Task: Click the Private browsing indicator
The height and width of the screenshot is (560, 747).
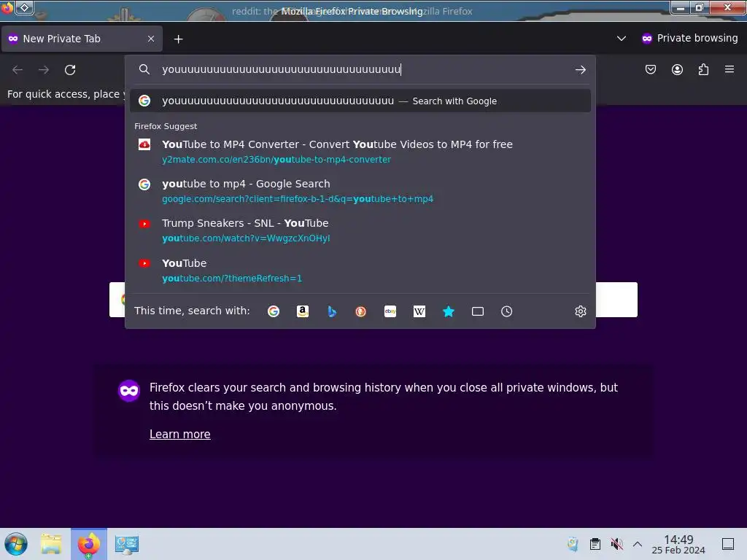Action: coord(690,38)
